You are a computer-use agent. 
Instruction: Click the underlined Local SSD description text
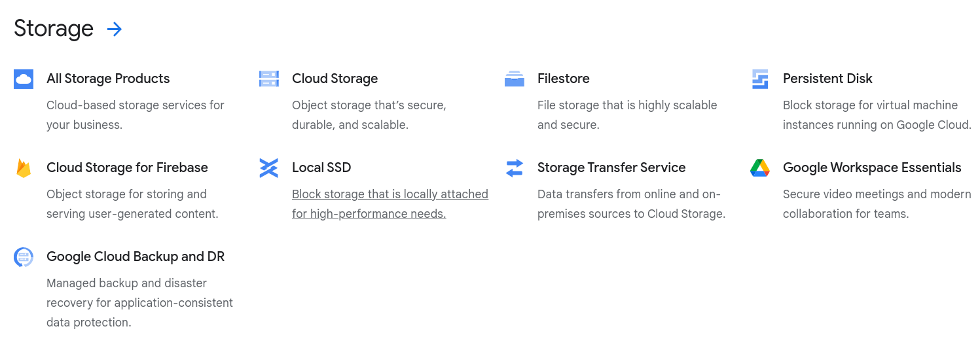pos(390,204)
